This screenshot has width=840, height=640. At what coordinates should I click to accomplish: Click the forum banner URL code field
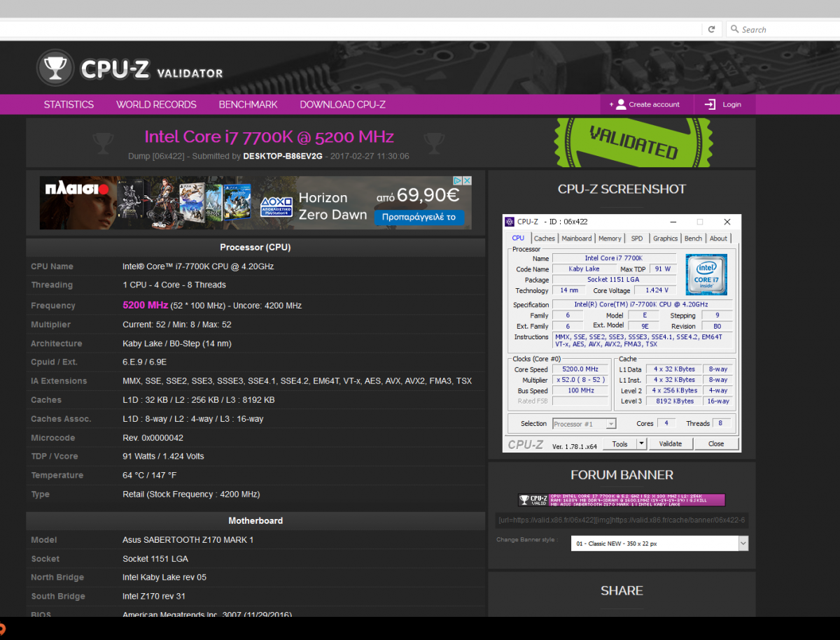coord(622,520)
